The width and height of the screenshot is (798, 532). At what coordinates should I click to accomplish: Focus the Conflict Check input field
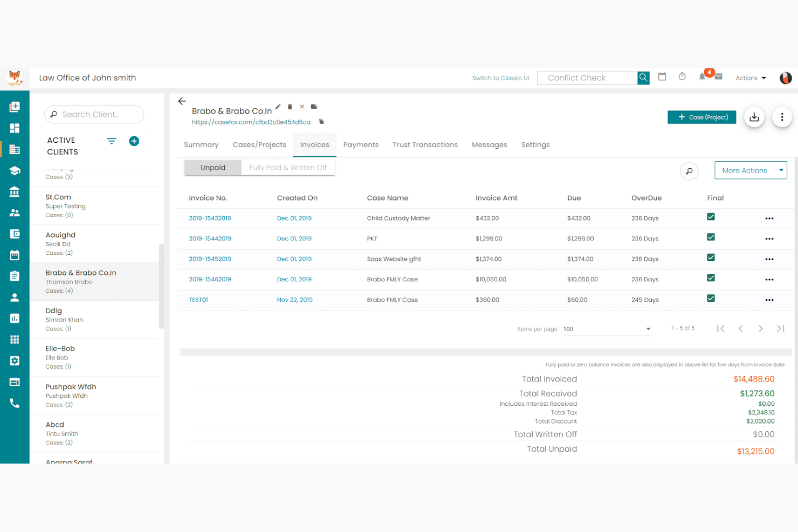587,78
